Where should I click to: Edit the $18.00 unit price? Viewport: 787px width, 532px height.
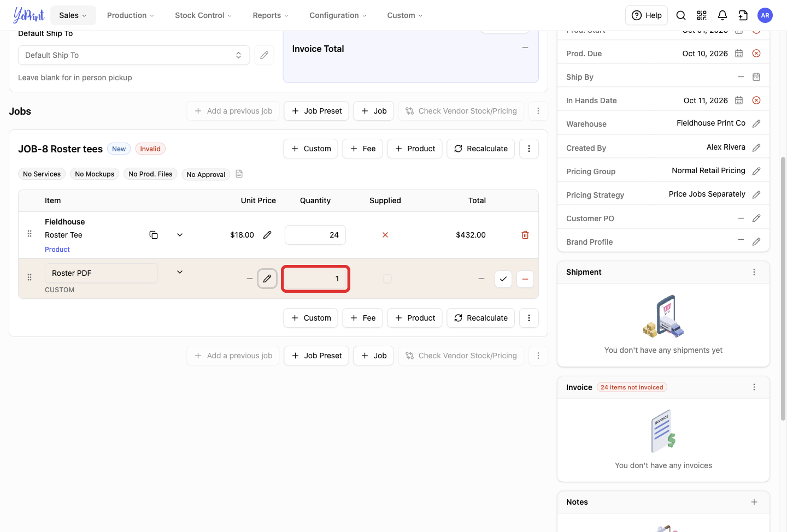click(x=267, y=235)
